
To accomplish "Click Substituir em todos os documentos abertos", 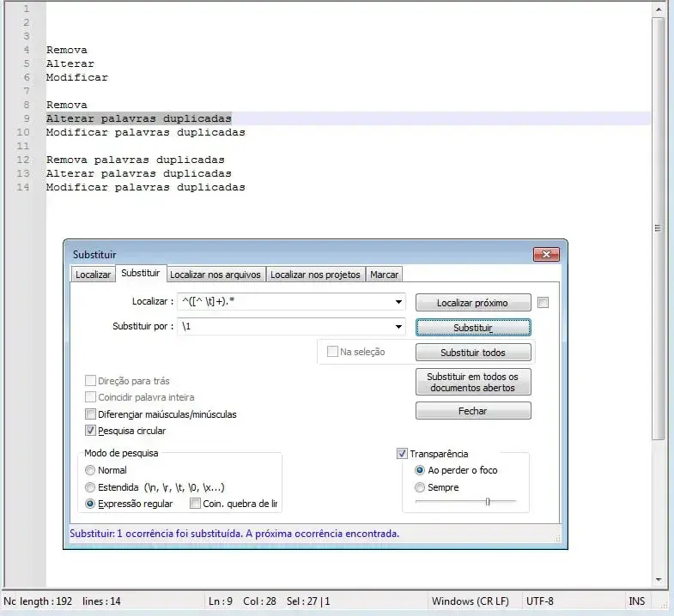I will tap(472, 383).
